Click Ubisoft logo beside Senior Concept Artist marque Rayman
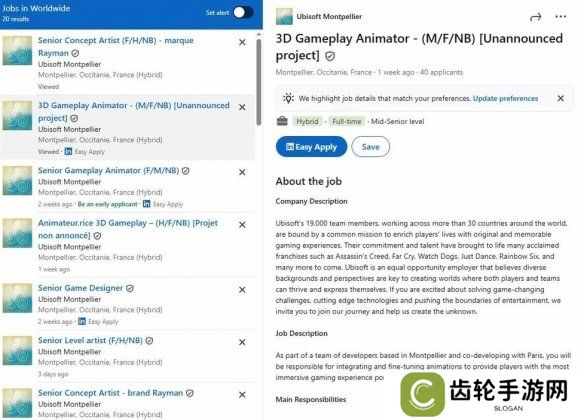Screen dimensions: 584x420 coord(17,51)
